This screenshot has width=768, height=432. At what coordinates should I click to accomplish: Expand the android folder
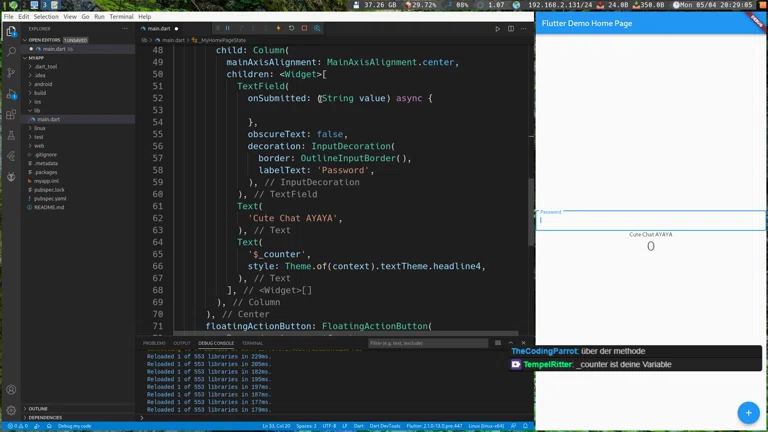click(45, 84)
